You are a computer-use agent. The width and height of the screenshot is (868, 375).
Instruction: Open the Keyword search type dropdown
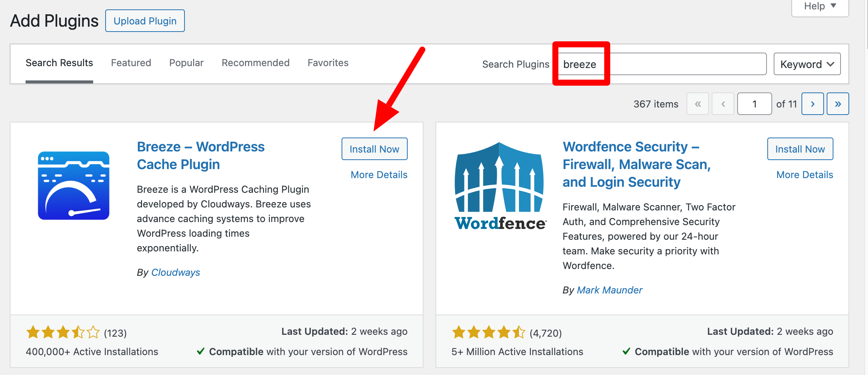click(807, 64)
